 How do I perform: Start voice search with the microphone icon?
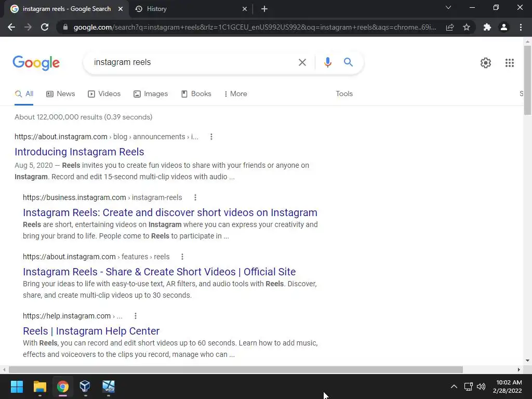[x=327, y=62]
